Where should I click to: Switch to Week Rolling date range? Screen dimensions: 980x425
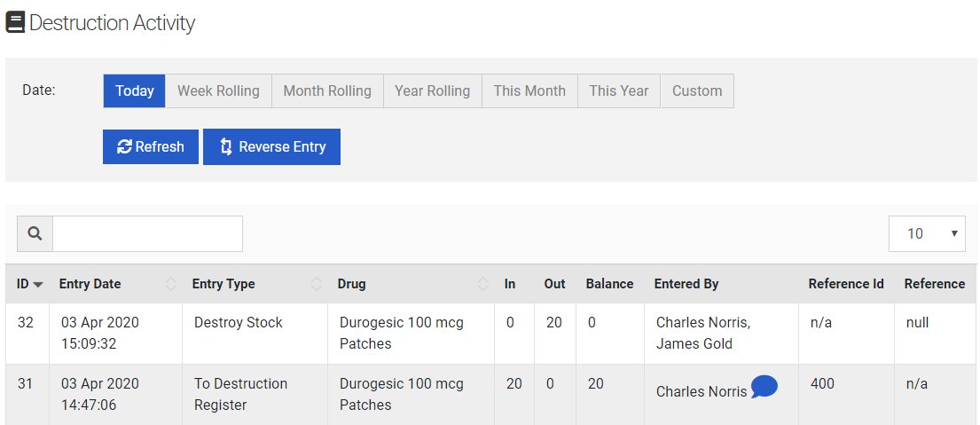pyautogui.click(x=218, y=91)
